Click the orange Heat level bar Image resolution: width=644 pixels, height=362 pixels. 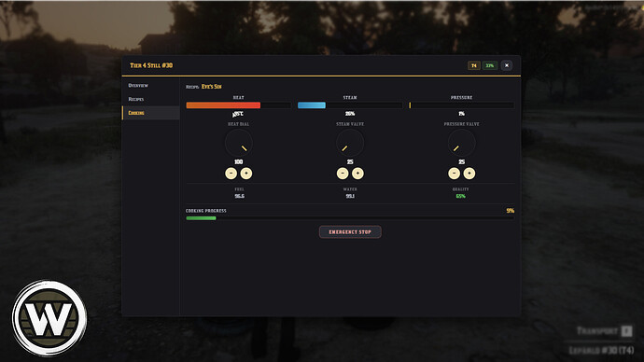[x=239, y=105]
